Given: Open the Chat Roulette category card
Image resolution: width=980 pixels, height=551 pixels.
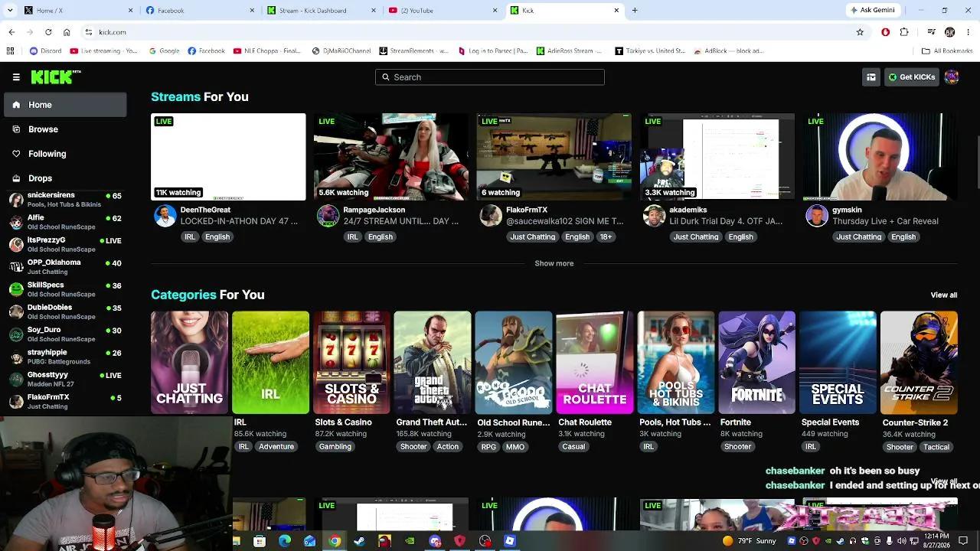Looking at the screenshot, I should click(x=595, y=362).
